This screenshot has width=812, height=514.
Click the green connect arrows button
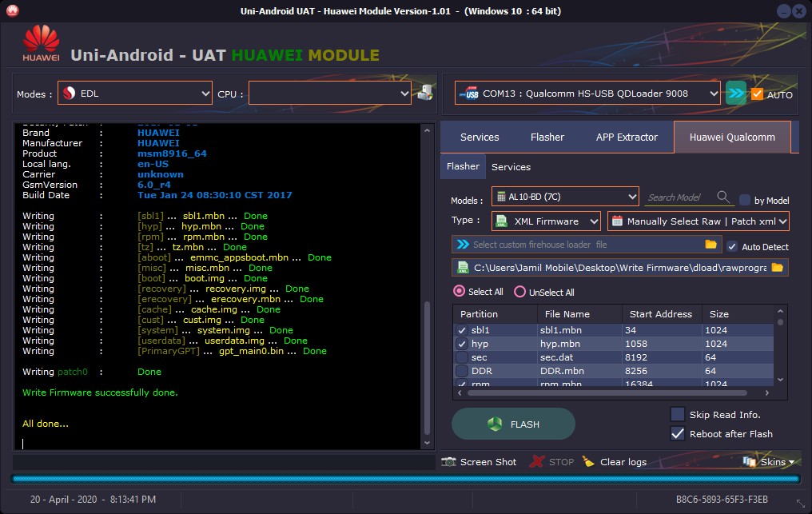[x=736, y=94]
